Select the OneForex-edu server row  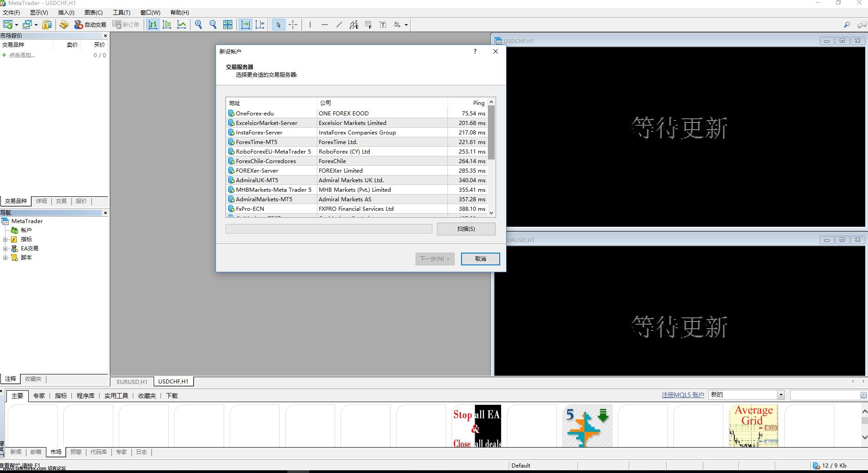(356, 113)
